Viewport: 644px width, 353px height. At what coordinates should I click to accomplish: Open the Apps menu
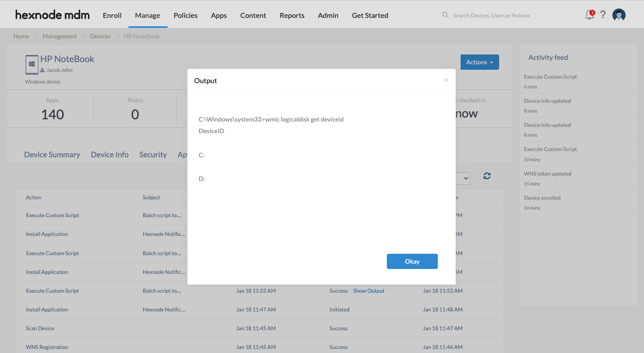(x=219, y=15)
